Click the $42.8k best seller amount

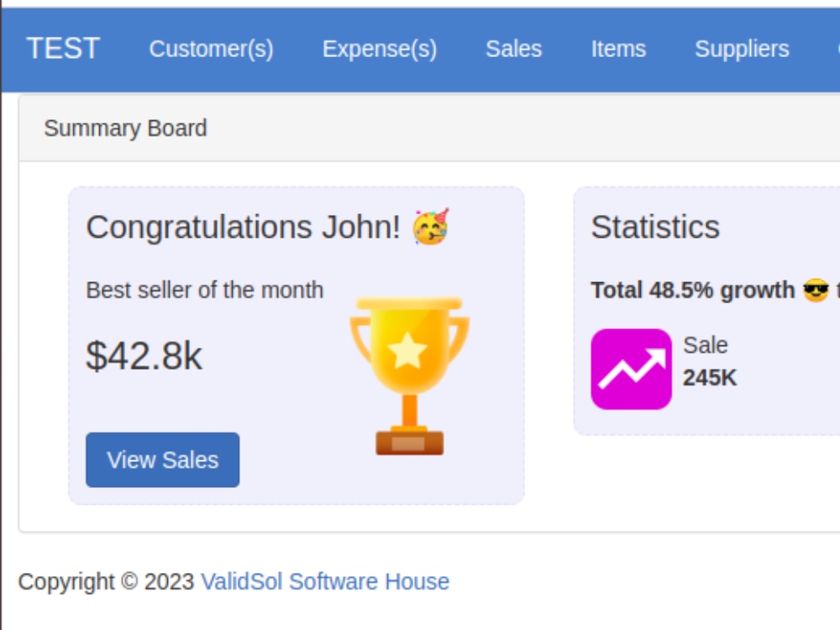point(144,355)
